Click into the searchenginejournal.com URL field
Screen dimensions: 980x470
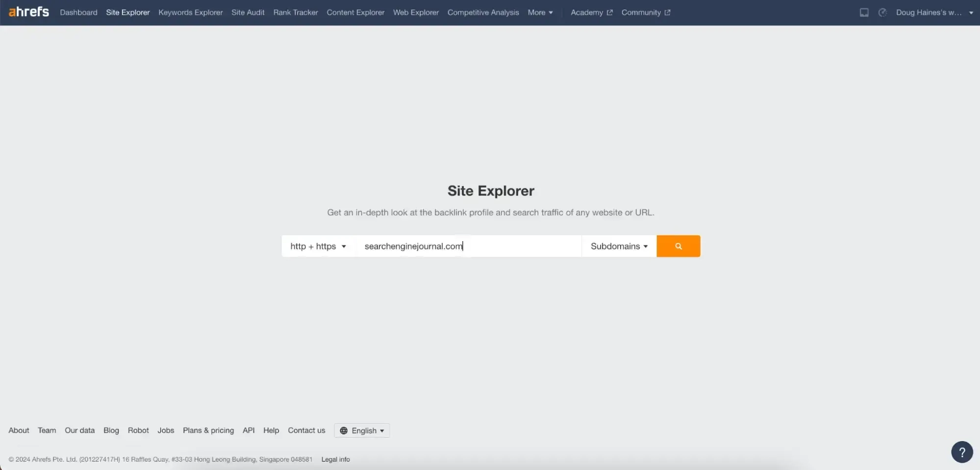coord(468,246)
